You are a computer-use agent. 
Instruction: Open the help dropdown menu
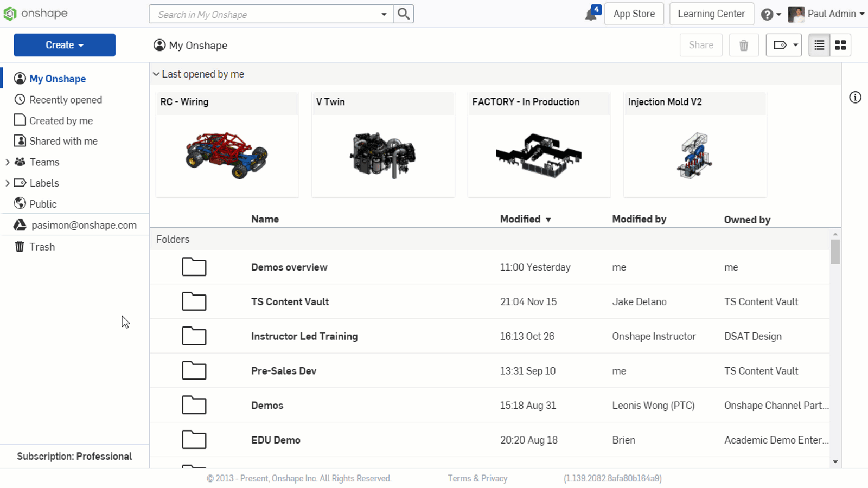(771, 14)
